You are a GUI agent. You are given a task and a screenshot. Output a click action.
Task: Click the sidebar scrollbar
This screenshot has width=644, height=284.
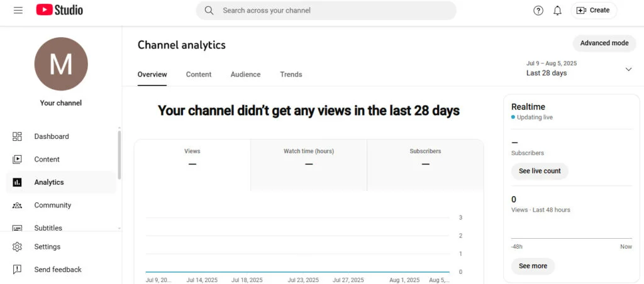(x=119, y=155)
